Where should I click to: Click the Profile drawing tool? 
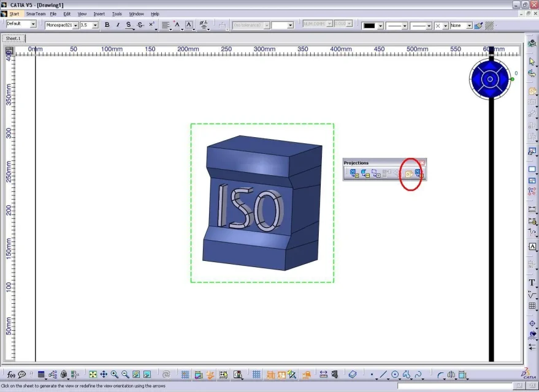tap(407, 374)
